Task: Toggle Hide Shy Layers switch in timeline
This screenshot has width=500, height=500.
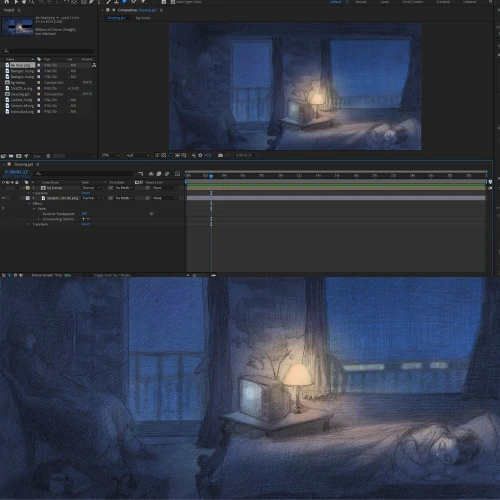Action: point(151,174)
